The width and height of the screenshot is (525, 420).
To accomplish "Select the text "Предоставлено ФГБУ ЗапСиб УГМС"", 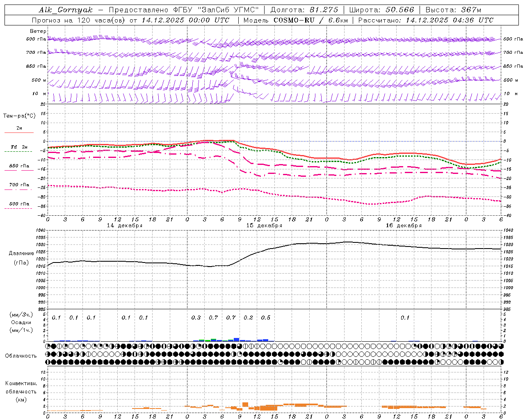I will coord(184,10).
